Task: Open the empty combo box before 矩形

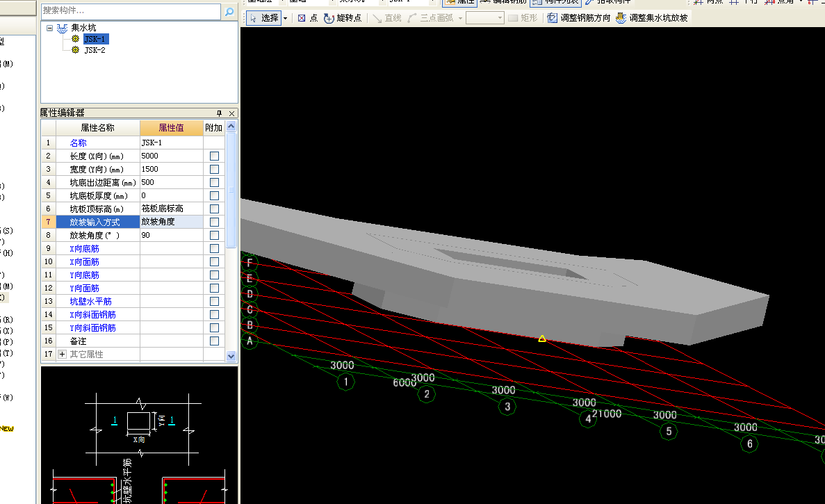Action: [x=484, y=18]
